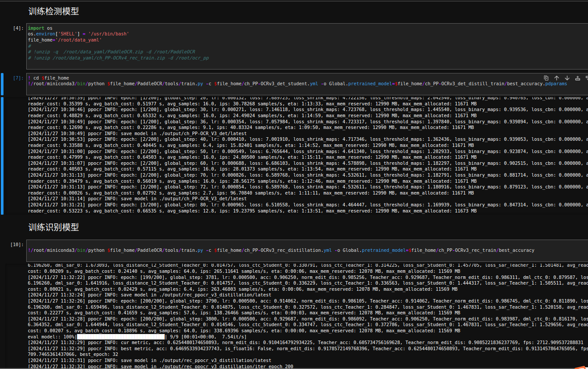Move cell [7] up with the arrow icon
The width and height of the screenshot is (588, 369).
point(556,78)
